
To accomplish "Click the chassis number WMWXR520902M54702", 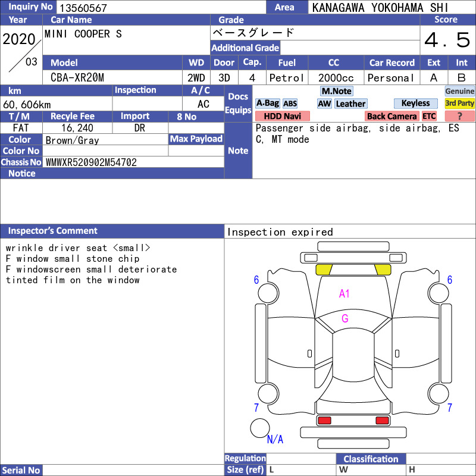I will click(91, 162).
